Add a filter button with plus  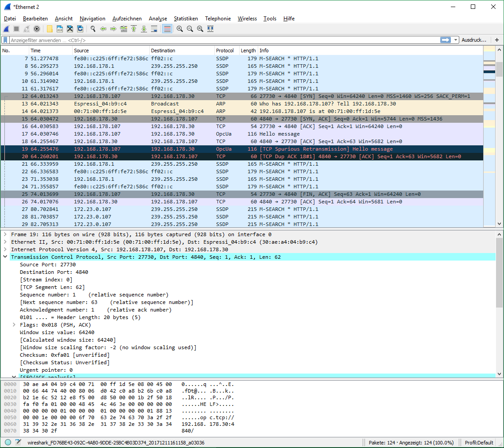[497, 40]
